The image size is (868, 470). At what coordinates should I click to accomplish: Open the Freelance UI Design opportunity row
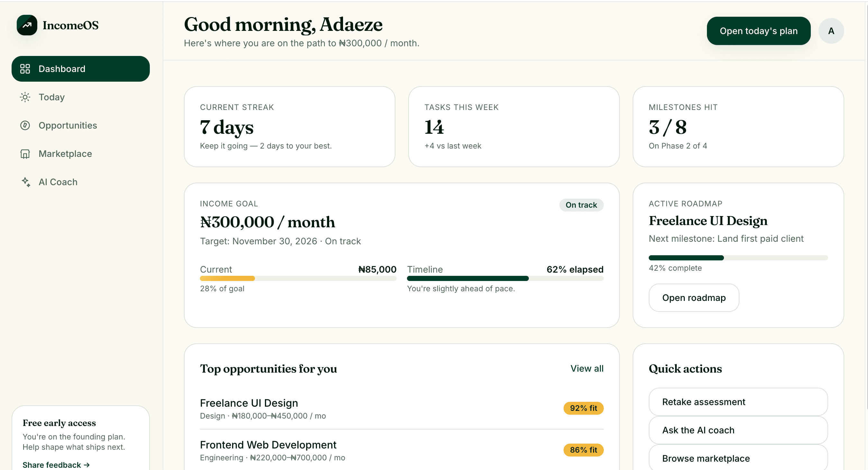pos(402,408)
